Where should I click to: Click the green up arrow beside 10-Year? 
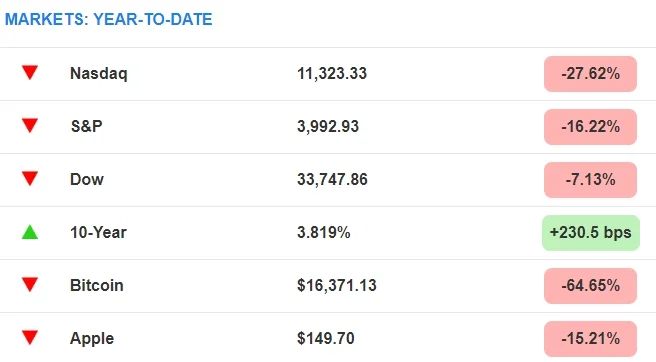(30, 232)
